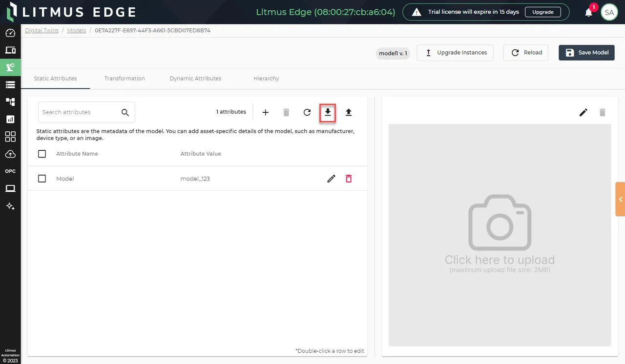Switch to the Transformation tab

125,78
